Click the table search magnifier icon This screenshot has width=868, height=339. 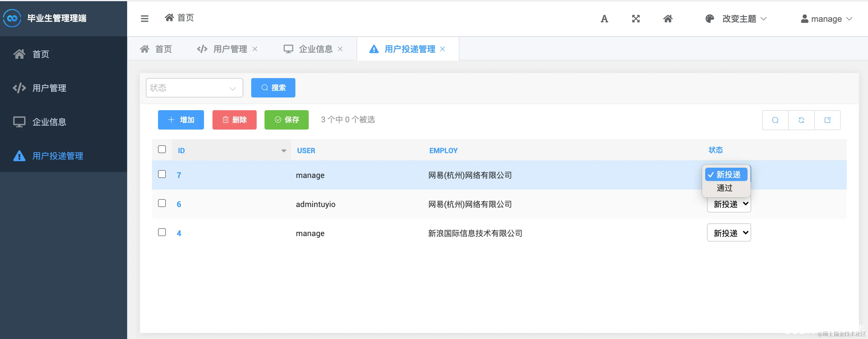[775, 120]
